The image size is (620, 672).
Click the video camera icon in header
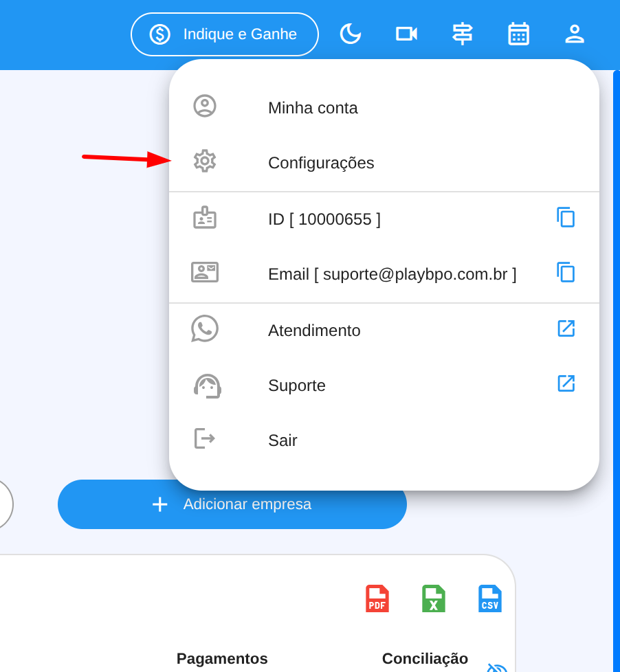(406, 34)
